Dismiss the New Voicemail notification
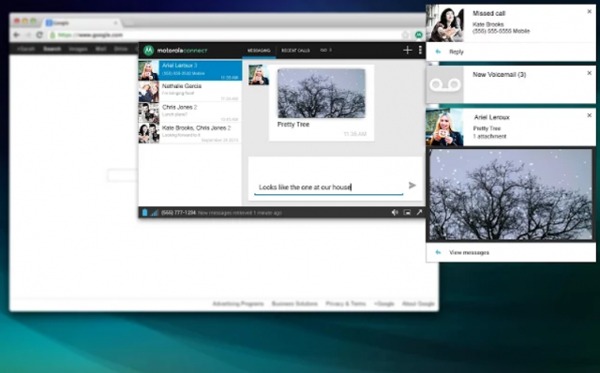The width and height of the screenshot is (600, 373). click(589, 73)
